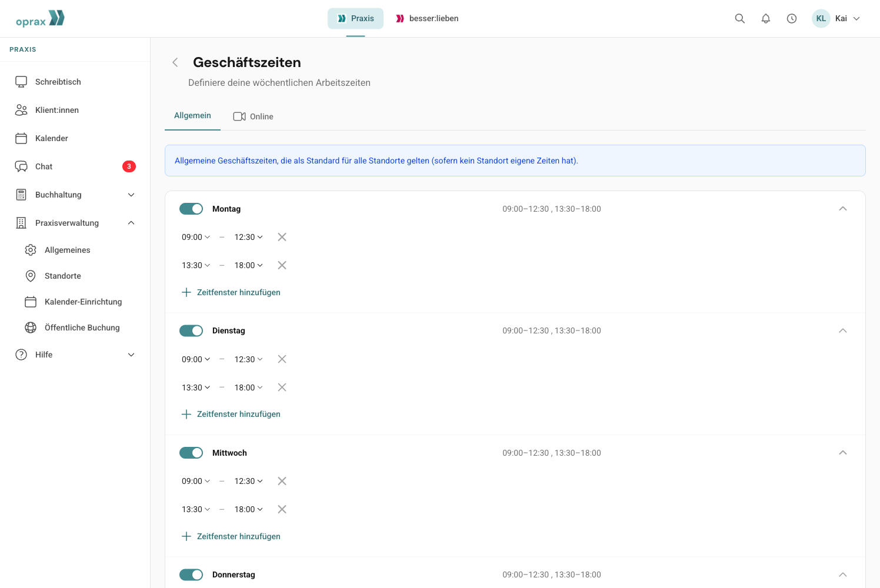Open Montag 09:00 start time dropdown

[196, 237]
